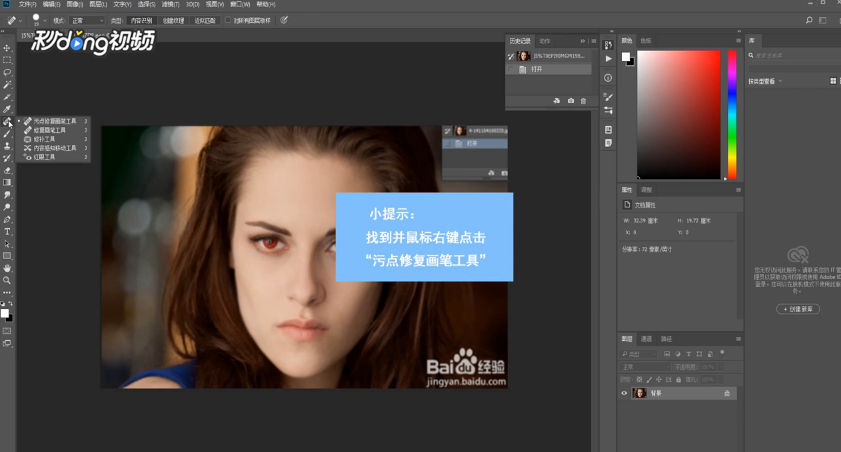Viewport: 841px width, 452px height.
Task: Select the Eraser tool
Action: [7, 171]
